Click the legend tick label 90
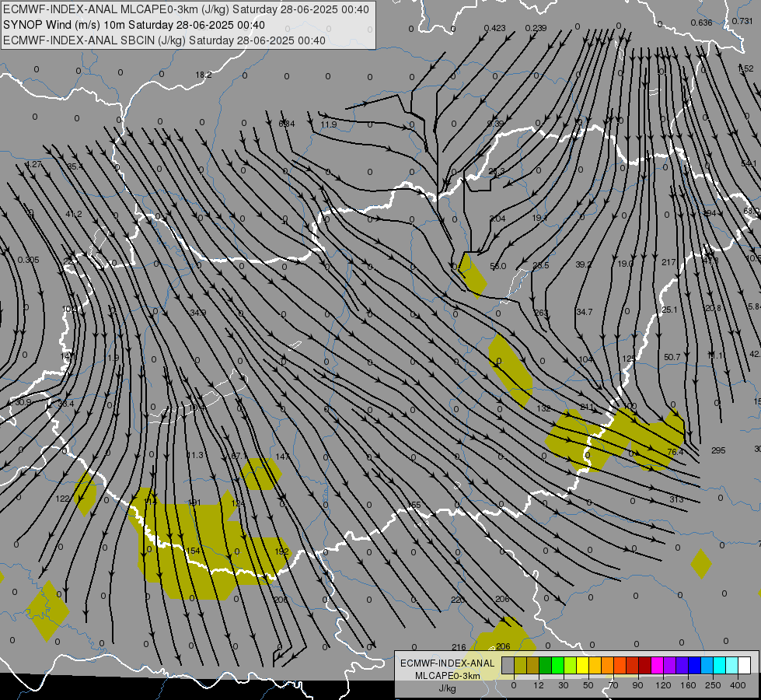Screen dimensions: 761x700 pos(637,685)
